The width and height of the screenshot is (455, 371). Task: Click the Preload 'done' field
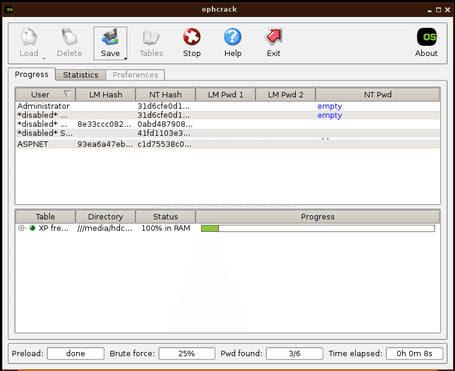76,353
